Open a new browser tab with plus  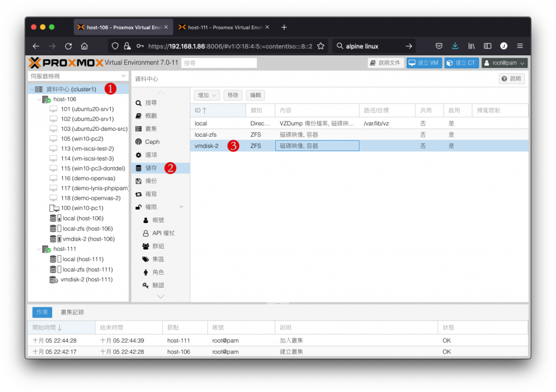coord(284,27)
